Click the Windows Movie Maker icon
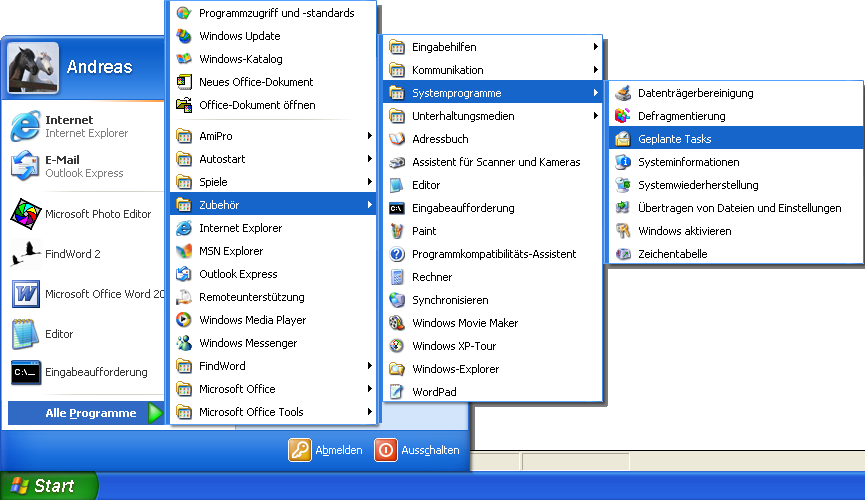 click(397, 323)
